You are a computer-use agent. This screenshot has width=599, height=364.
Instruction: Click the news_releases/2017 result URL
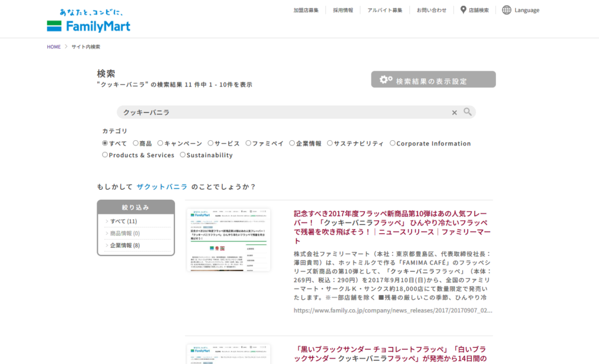(x=393, y=311)
